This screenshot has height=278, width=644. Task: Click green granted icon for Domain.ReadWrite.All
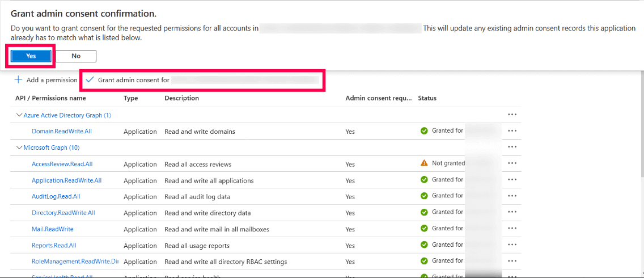424,131
